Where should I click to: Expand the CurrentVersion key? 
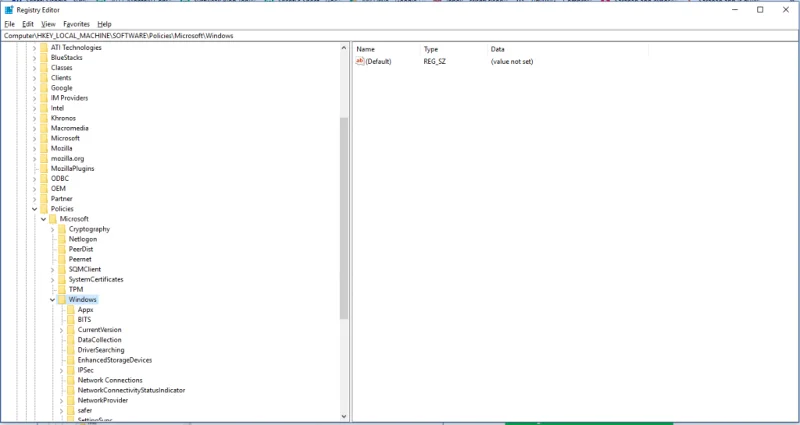(61, 330)
